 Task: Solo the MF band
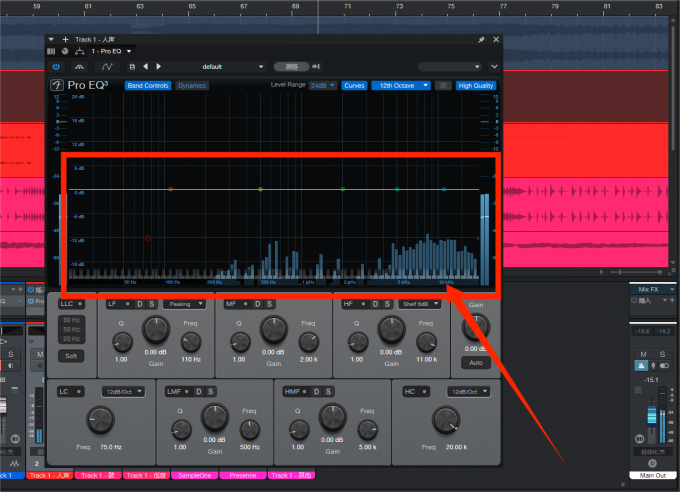point(269,304)
